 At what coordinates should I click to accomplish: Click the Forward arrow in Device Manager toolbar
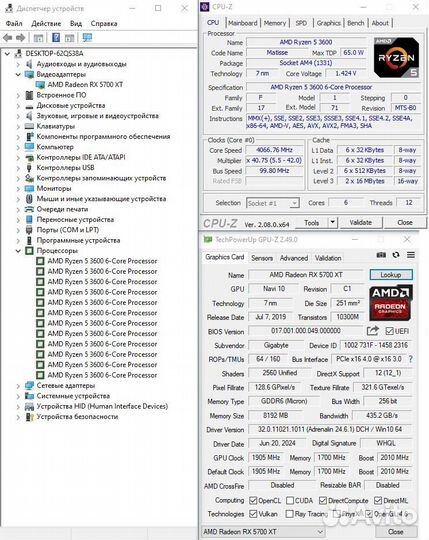(21, 38)
